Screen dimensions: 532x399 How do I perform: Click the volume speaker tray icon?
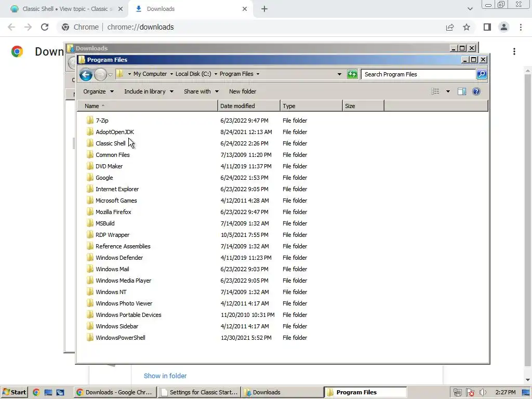(483, 392)
